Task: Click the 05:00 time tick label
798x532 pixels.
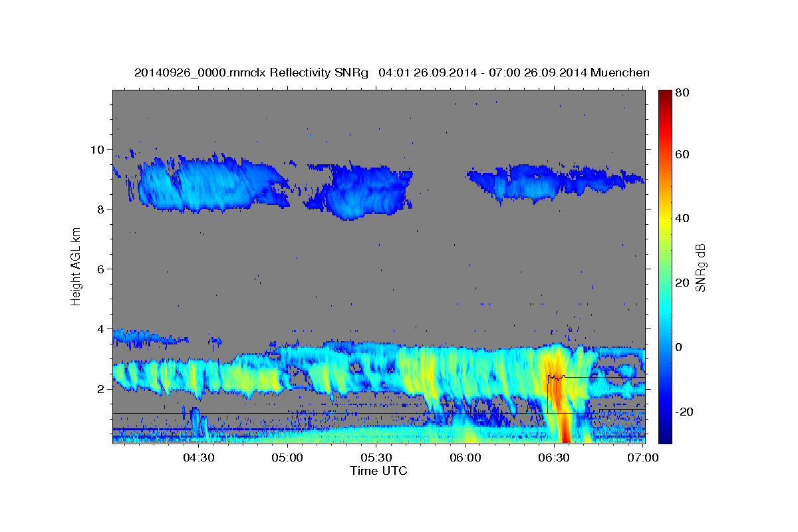Action: pyautogui.click(x=287, y=458)
